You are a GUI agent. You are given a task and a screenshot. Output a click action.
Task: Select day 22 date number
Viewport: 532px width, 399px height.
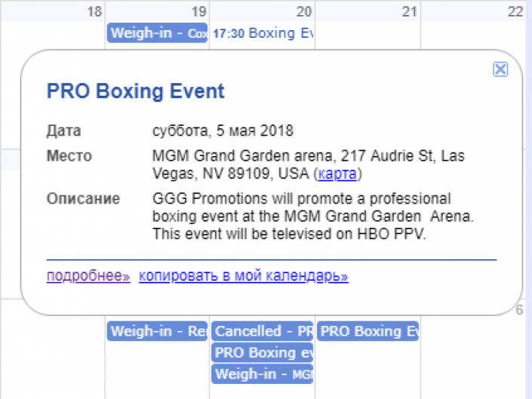[515, 11]
